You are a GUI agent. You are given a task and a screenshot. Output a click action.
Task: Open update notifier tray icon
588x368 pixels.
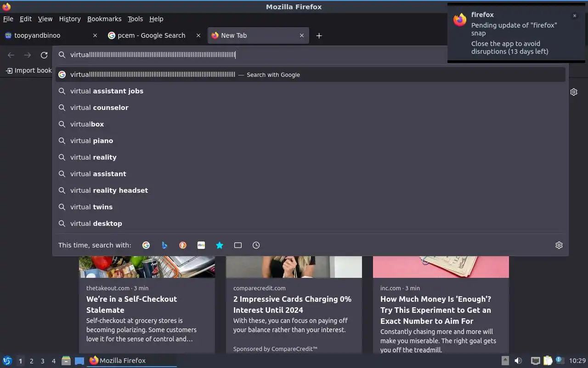pyautogui.click(x=560, y=360)
